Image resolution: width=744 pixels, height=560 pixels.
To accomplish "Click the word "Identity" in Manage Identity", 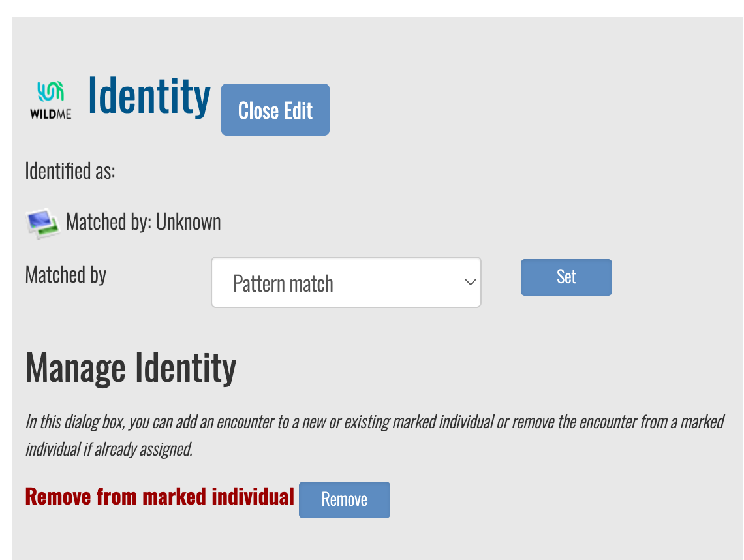I will [x=185, y=368].
